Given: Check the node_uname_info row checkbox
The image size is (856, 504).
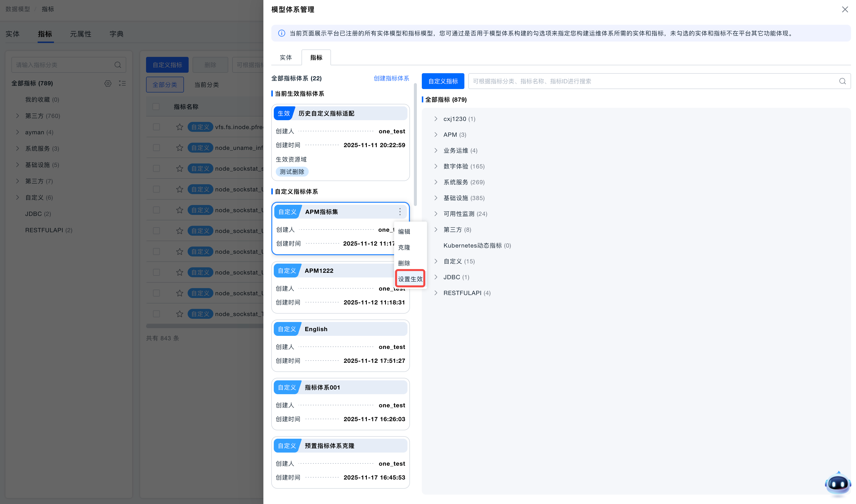Looking at the screenshot, I should coord(156,148).
